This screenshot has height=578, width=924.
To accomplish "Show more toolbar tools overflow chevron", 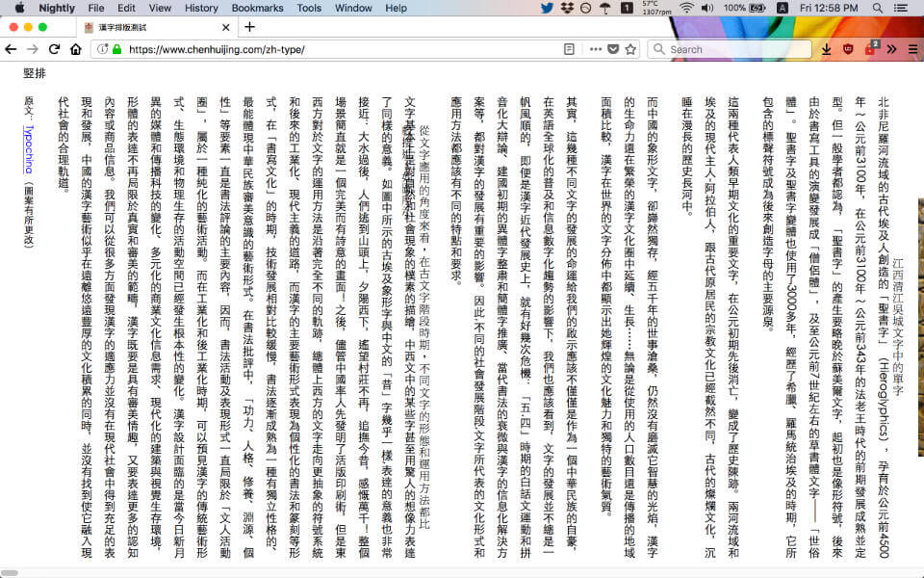I will click(891, 49).
